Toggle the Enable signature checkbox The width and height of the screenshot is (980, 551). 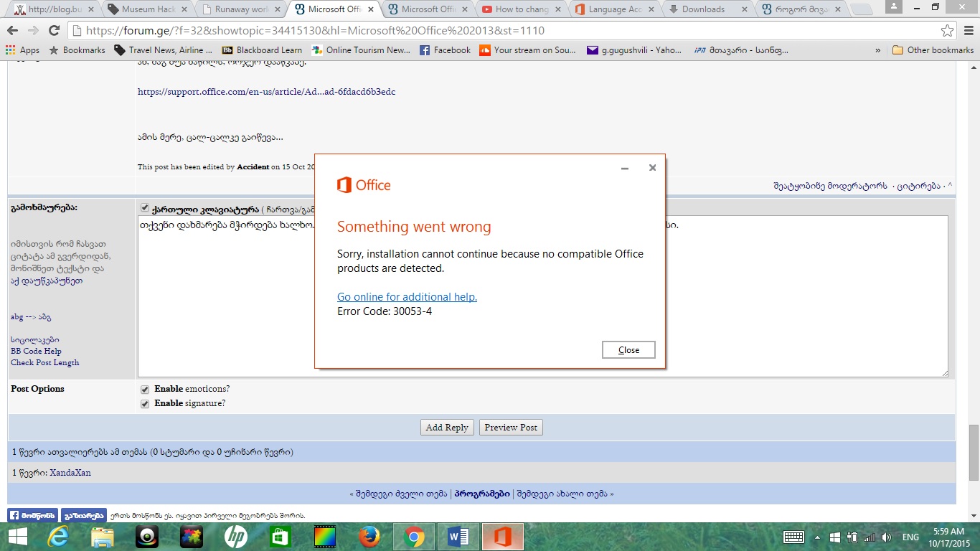point(145,404)
